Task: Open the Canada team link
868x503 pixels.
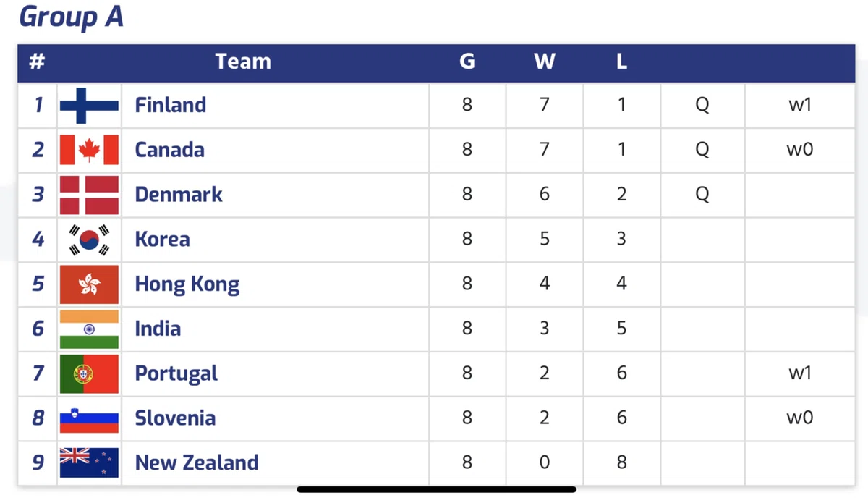Action: point(169,150)
